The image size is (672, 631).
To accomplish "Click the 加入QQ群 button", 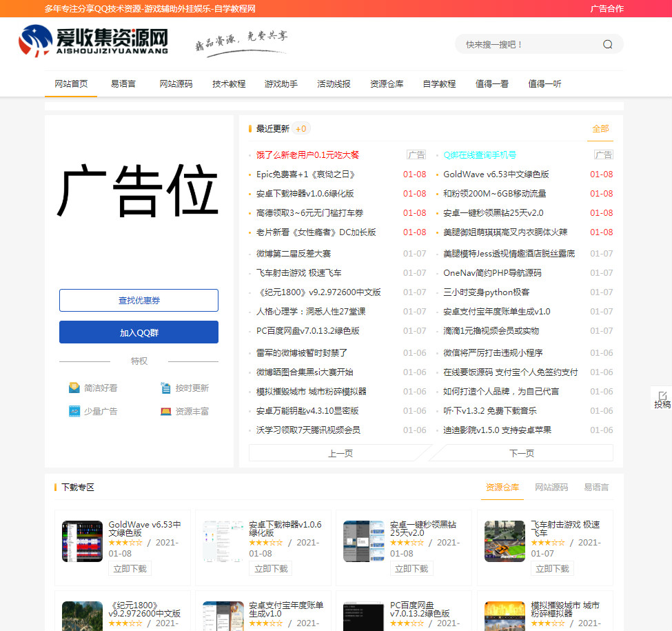I will click(x=139, y=332).
